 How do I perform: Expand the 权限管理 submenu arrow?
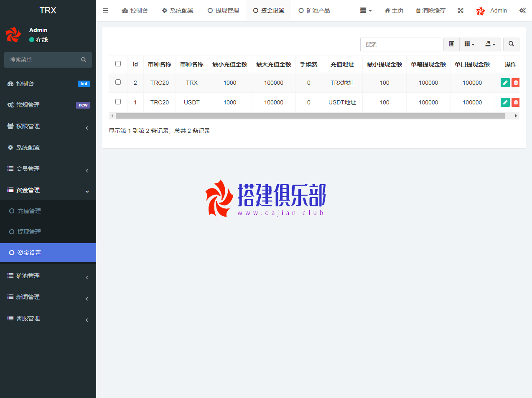pyautogui.click(x=87, y=128)
